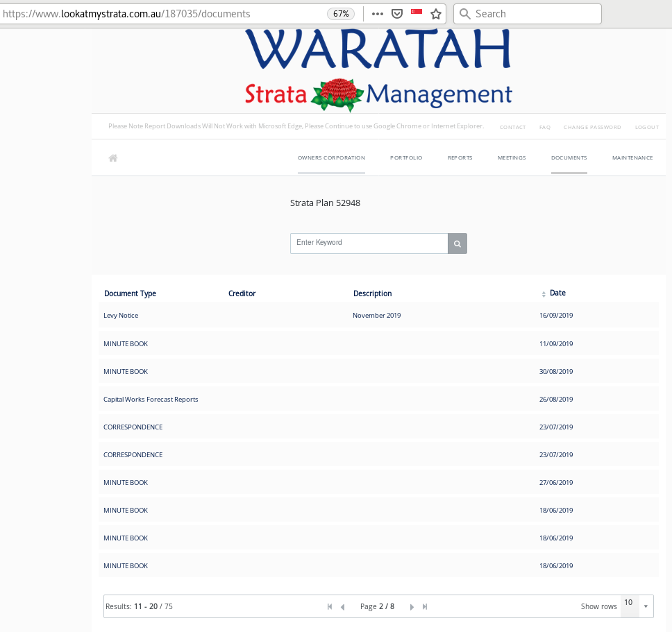Sort by Document Type column header

click(130, 293)
